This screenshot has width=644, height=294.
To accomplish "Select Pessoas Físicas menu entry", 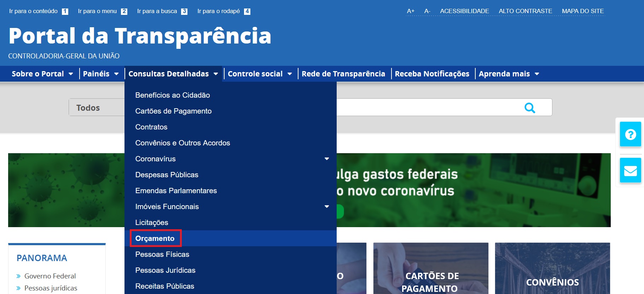I will [231, 254].
